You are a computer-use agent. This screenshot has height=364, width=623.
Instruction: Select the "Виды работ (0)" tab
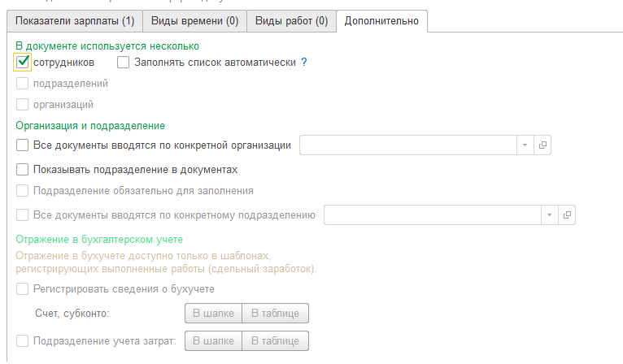coord(290,20)
